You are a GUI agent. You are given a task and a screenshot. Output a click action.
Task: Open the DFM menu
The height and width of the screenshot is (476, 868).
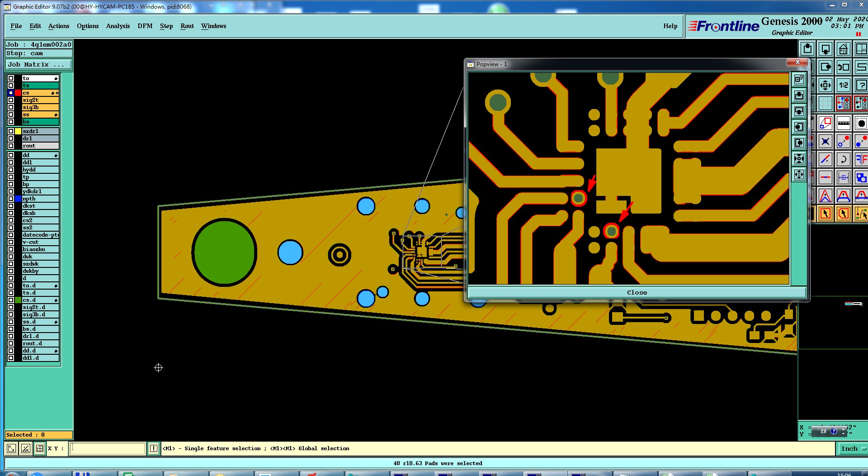point(145,26)
